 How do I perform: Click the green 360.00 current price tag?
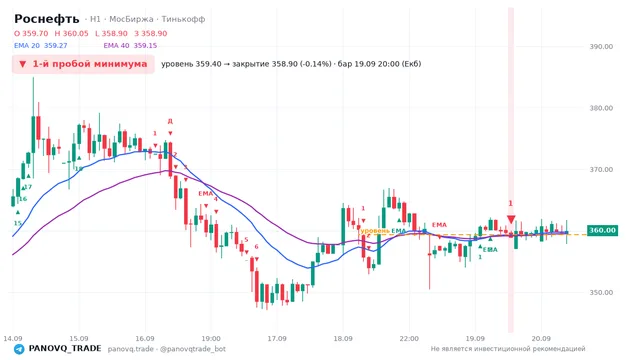click(602, 231)
